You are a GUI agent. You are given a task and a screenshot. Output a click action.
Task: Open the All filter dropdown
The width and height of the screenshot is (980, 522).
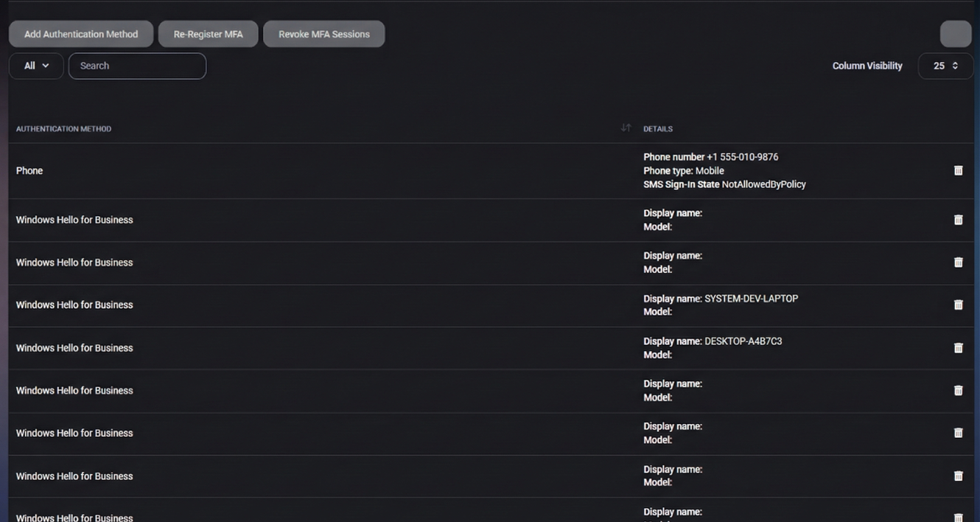click(x=35, y=66)
